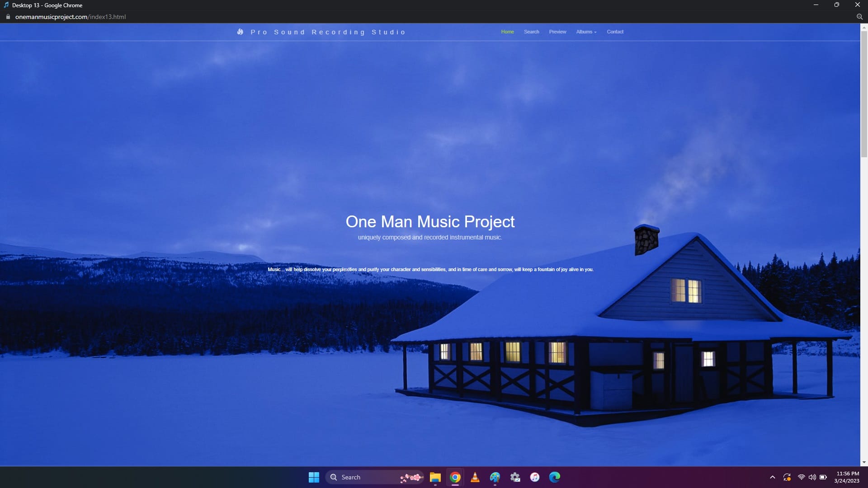Expand the Albums dropdown menu
Viewport: 868px width, 488px height.
(586, 32)
